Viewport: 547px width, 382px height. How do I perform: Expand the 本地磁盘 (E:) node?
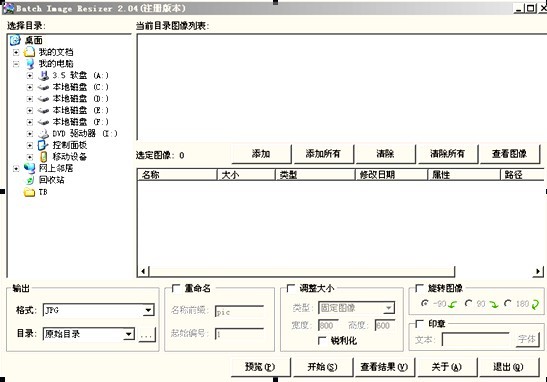click(x=30, y=111)
